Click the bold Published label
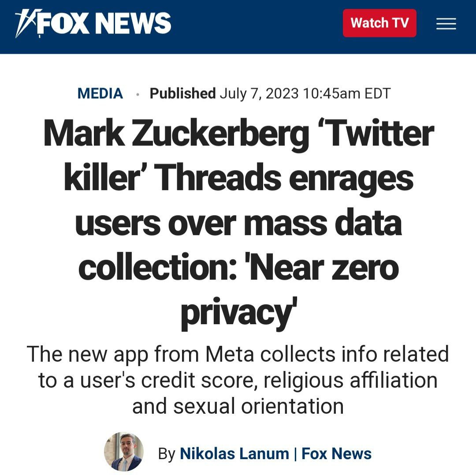This screenshot has width=476, height=475. point(182,94)
